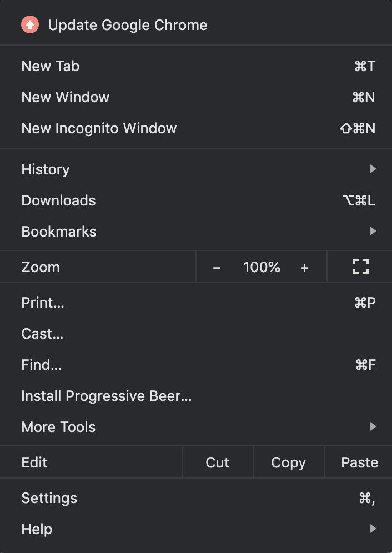The width and height of the screenshot is (392, 553).
Task: Zoom in using the plus icon
Action: point(304,267)
